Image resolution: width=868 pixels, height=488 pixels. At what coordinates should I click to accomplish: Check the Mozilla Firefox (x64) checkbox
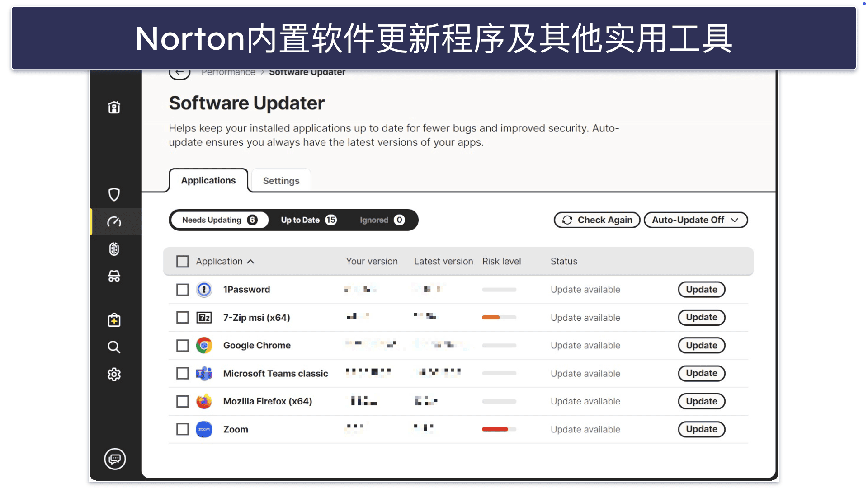183,401
